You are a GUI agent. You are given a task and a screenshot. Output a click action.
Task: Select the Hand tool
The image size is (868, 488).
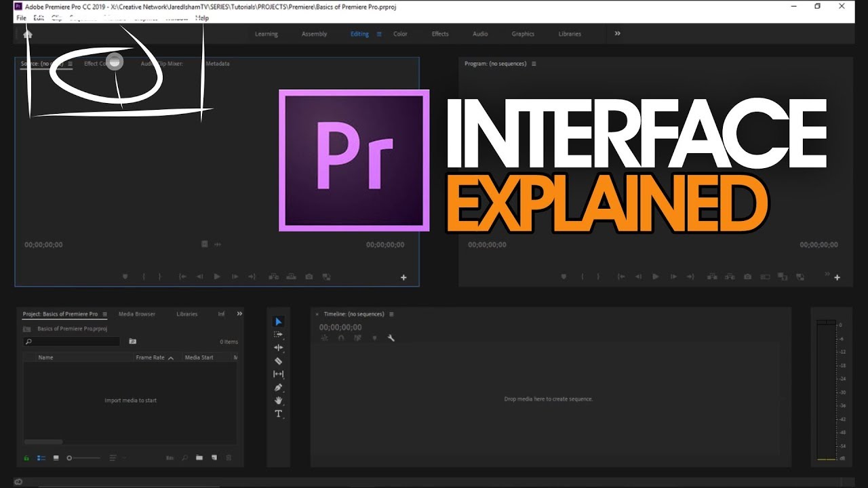point(278,401)
